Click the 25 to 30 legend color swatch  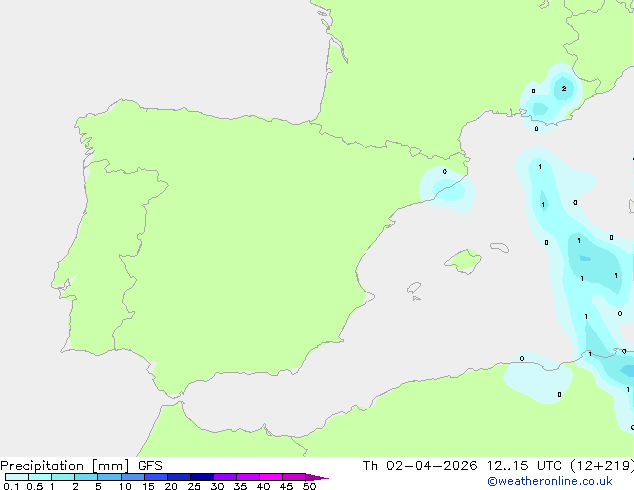pos(202,477)
